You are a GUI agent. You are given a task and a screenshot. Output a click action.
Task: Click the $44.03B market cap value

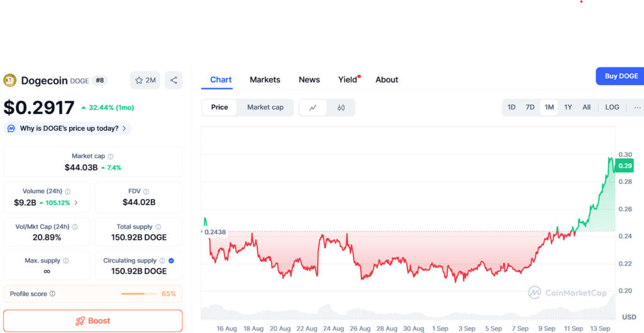[x=81, y=167]
